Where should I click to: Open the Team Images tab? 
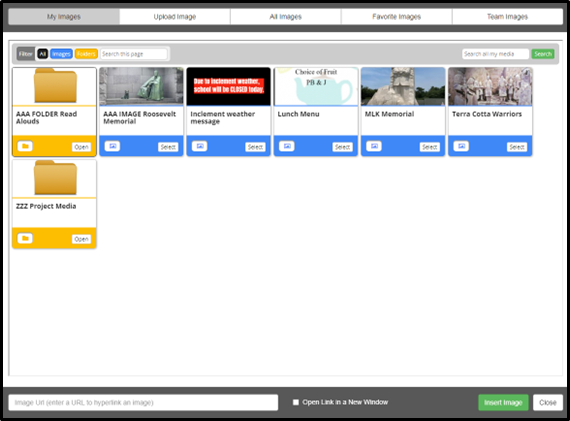click(507, 17)
